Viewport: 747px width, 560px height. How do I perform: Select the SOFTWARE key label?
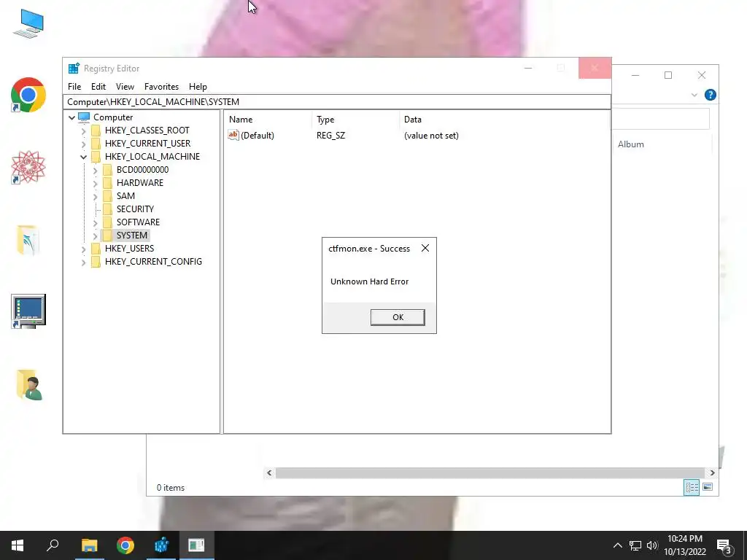(x=138, y=222)
